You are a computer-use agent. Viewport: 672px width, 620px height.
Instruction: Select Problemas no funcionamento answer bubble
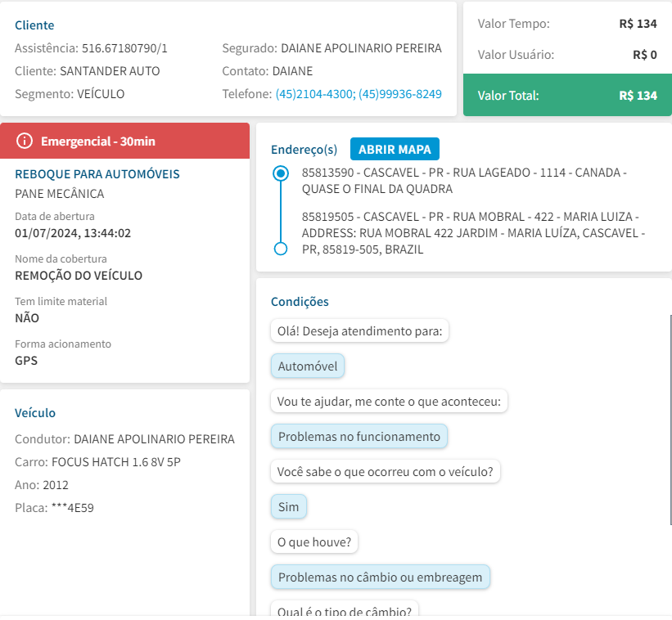(359, 436)
